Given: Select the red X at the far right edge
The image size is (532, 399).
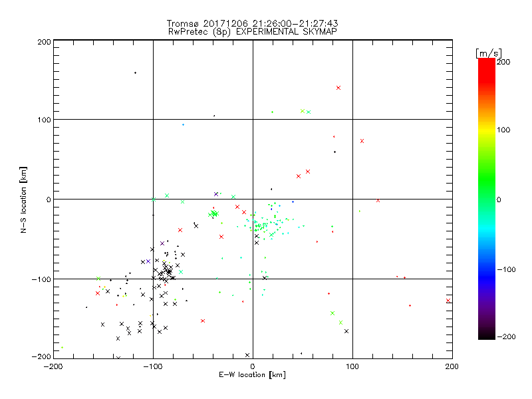Looking at the screenshot, I should 448,301.
